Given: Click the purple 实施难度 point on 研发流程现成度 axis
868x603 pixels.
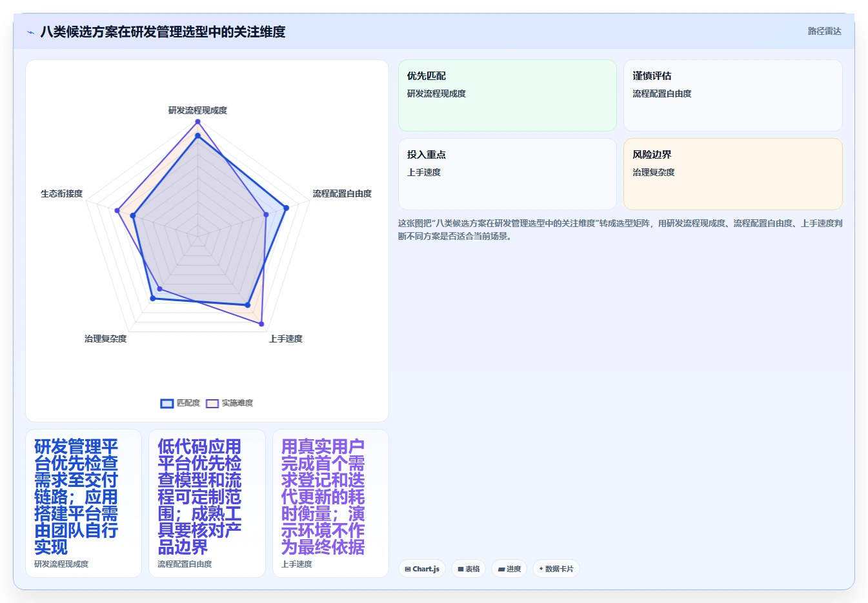Looking at the screenshot, I should (x=197, y=121).
